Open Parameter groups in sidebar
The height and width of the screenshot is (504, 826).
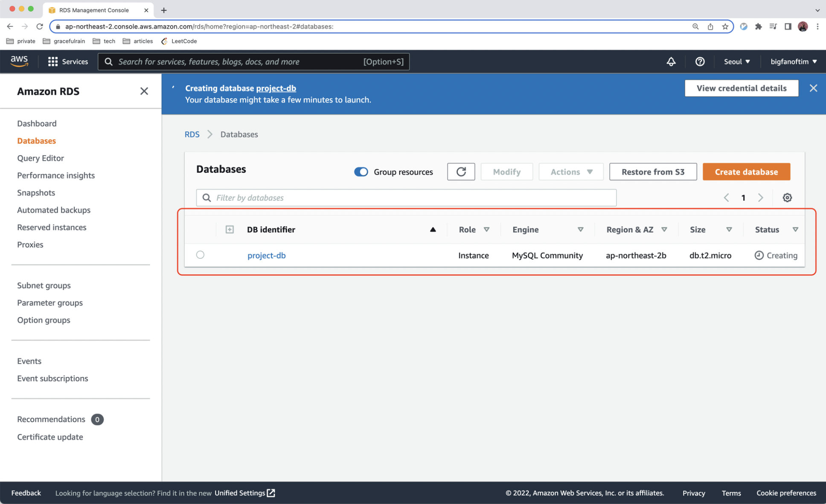pyautogui.click(x=50, y=303)
